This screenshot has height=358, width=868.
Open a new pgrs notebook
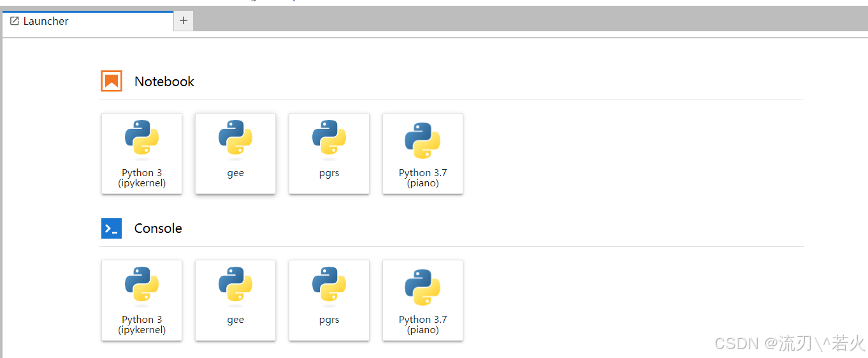pos(329,154)
